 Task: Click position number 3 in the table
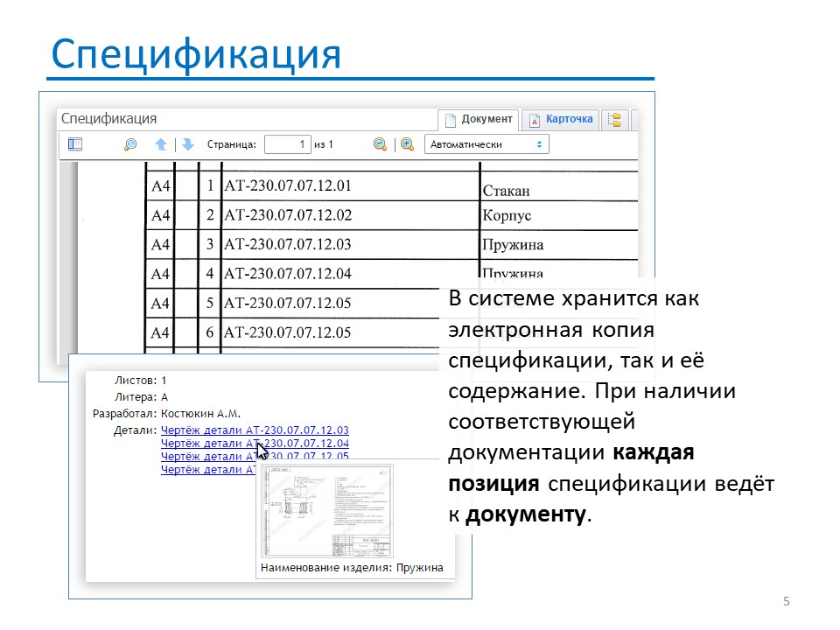[x=210, y=244]
